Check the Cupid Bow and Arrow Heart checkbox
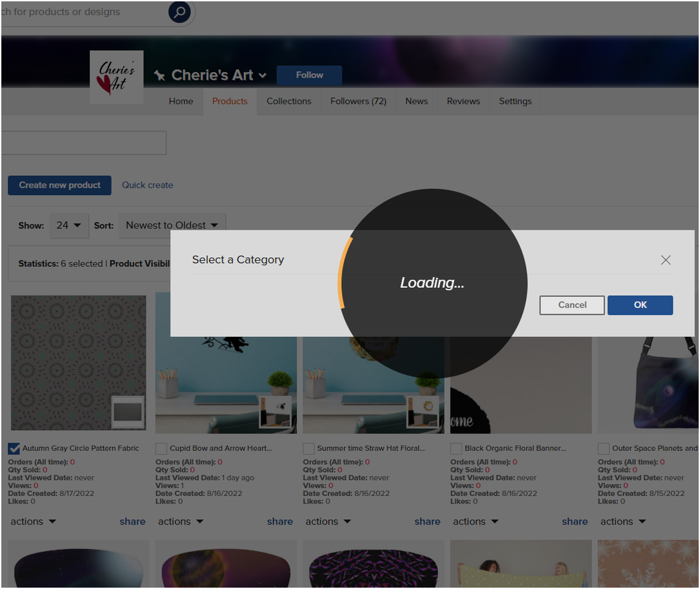This screenshot has width=700, height=589. [x=161, y=448]
